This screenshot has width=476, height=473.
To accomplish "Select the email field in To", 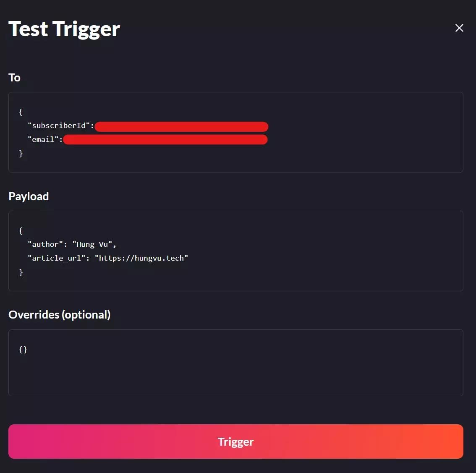I will coord(44,139).
